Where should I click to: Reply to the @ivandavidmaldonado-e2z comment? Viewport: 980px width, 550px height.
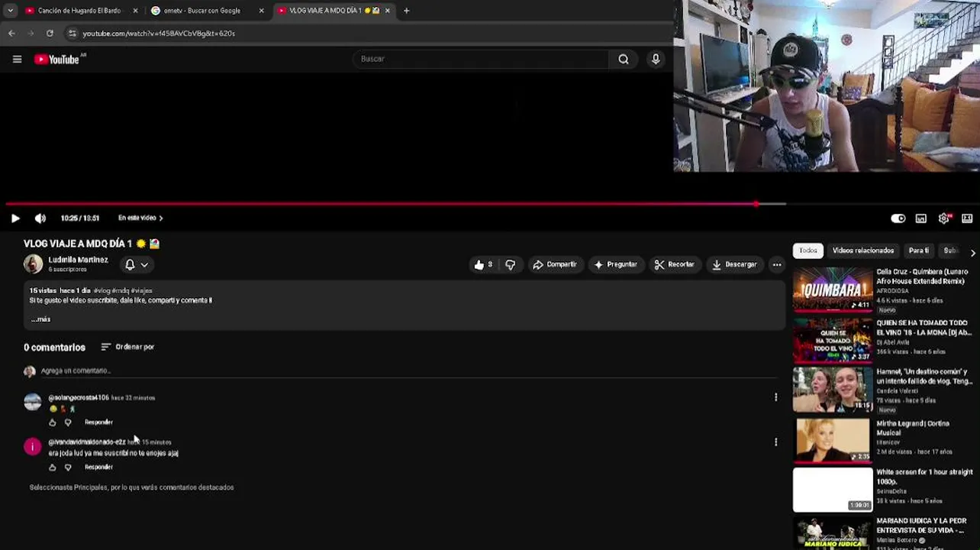point(98,467)
